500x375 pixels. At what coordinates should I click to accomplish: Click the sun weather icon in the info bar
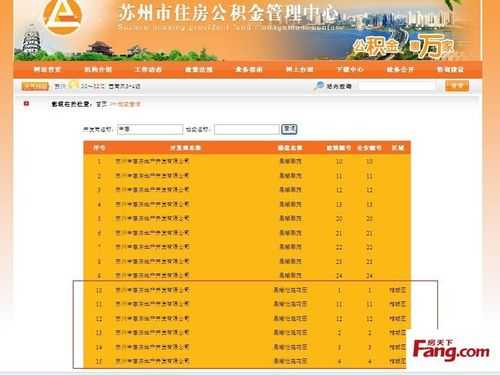point(73,85)
